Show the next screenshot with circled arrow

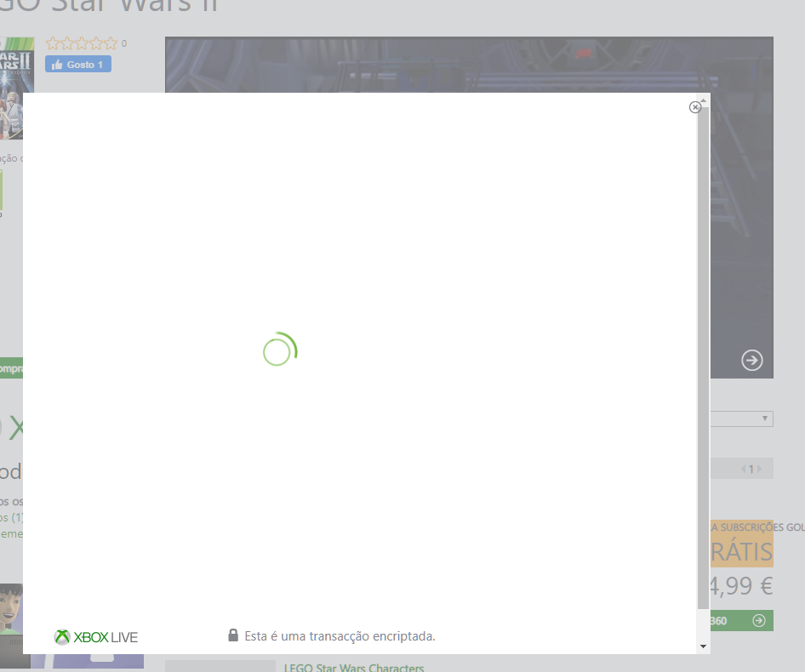coord(752,360)
